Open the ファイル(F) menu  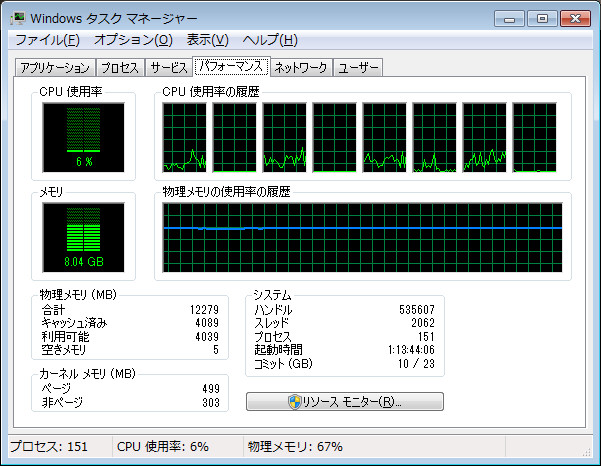pyautogui.click(x=47, y=40)
